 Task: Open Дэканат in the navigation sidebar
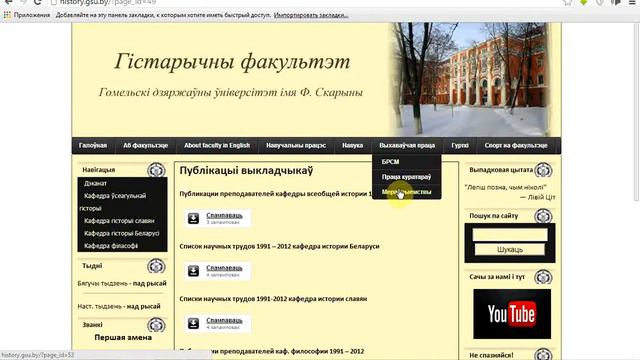pyautogui.click(x=96, y=183)
